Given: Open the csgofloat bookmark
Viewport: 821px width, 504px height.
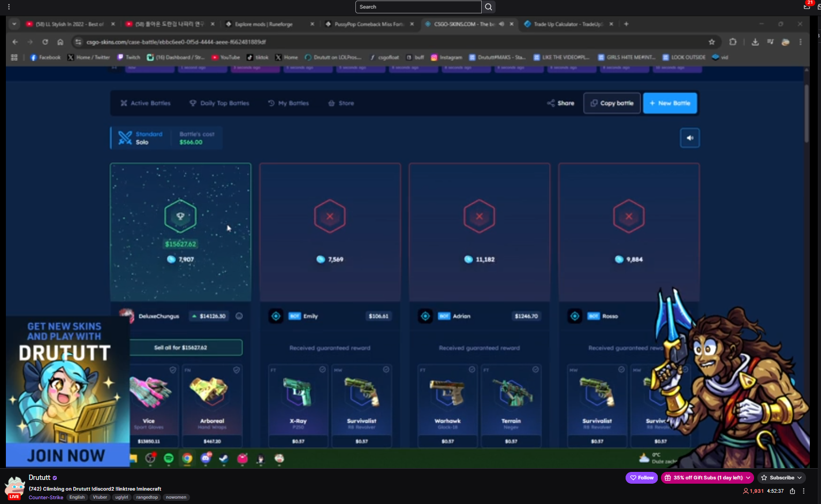Looking at the screenshot, I should click(x=384, y=57).
